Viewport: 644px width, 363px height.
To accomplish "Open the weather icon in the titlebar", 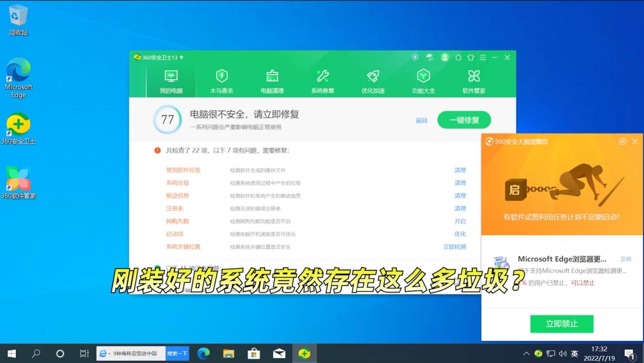I will coord(429,57).
